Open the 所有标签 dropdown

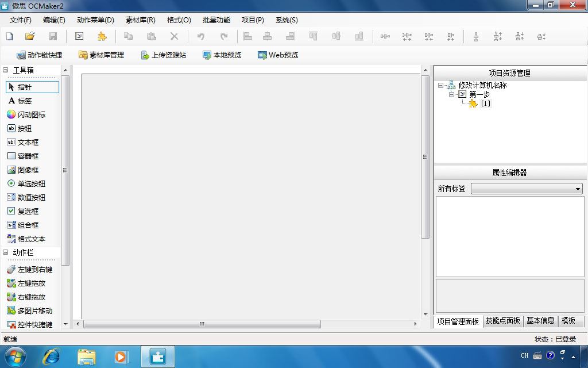click(527, 189)
